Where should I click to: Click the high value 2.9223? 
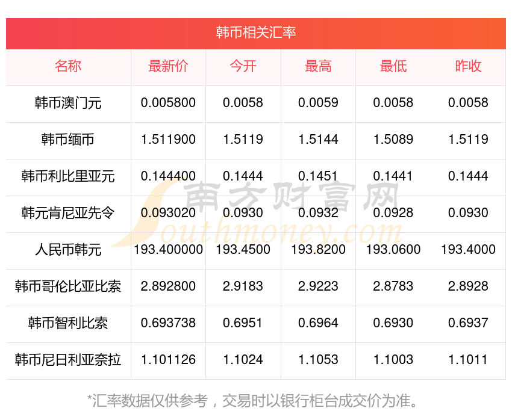tap(318, 286)
